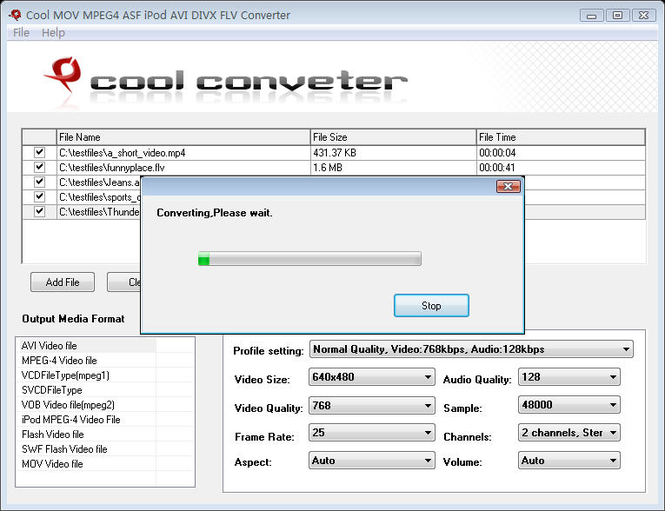This screenshot has width=665, height=511.
Task: Click the File Name column header
Action: tap(183, 137)
